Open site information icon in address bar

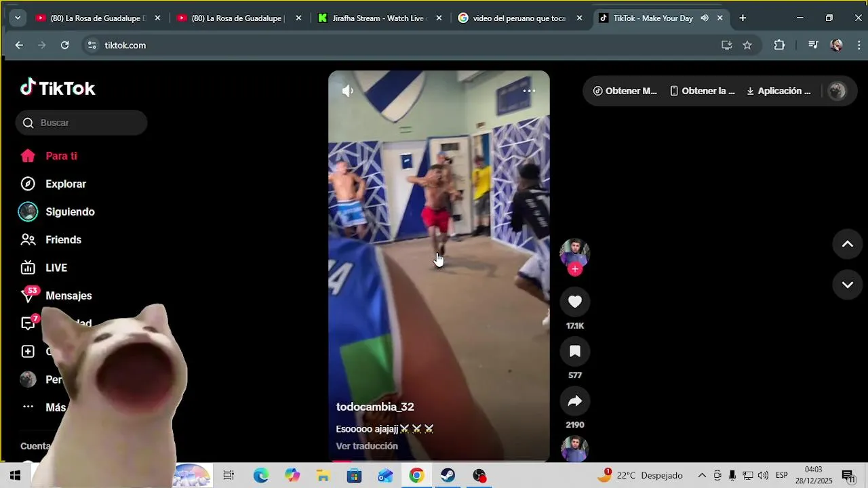point(92,45)
